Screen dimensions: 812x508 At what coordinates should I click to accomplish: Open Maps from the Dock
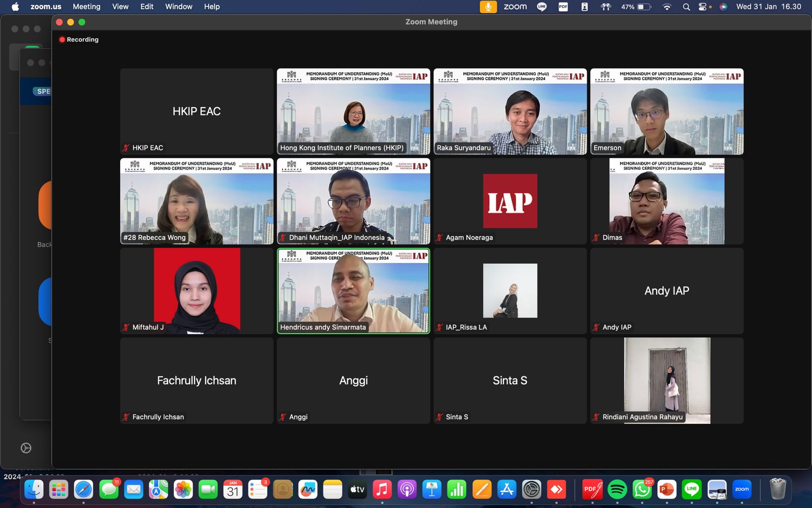(x=158, y=490)
